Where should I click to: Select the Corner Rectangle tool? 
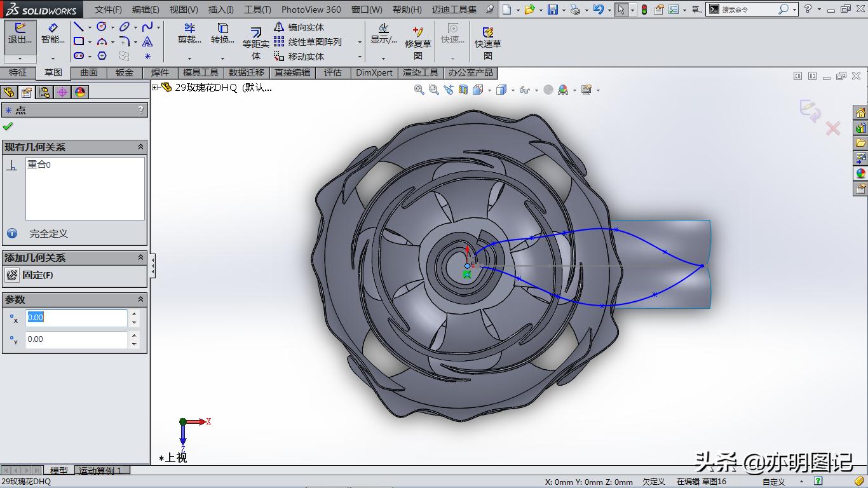pos(78,40)
